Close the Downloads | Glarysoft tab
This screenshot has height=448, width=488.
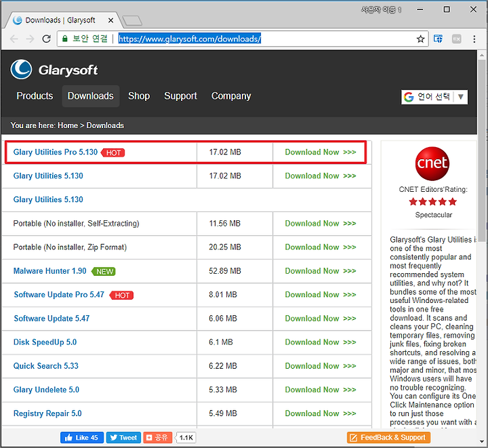point(110,20)
